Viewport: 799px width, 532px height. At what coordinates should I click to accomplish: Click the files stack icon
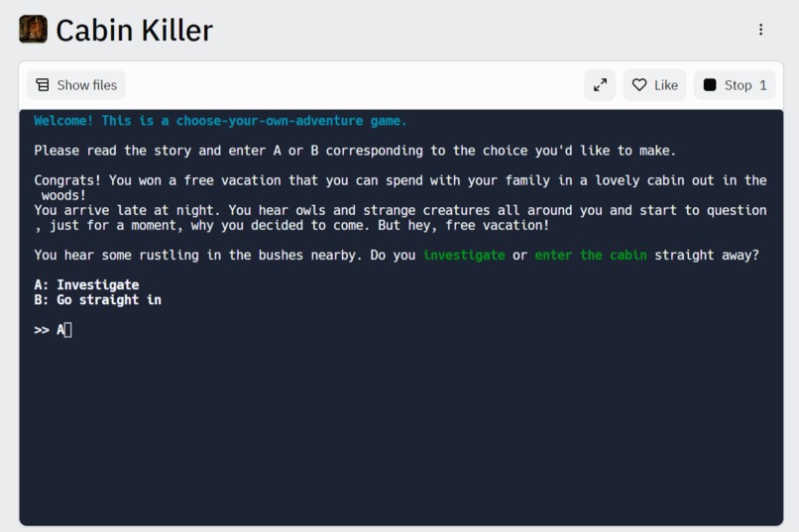(43, 85)
